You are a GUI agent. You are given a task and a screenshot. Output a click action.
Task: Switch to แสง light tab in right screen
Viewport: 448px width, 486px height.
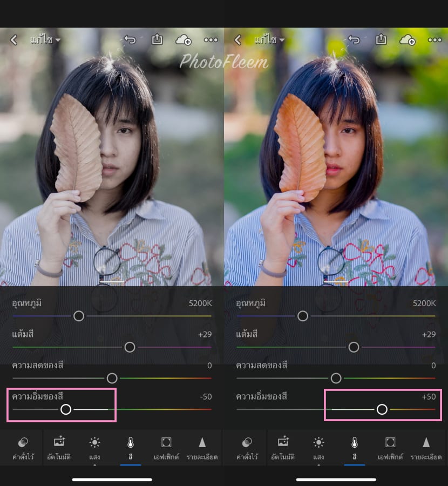(318, 448)
